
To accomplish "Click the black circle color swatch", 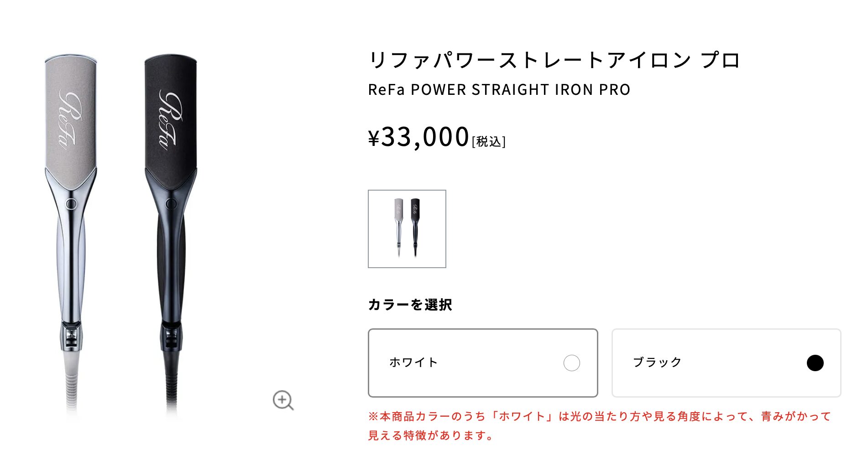I will (x=815, y=363).
